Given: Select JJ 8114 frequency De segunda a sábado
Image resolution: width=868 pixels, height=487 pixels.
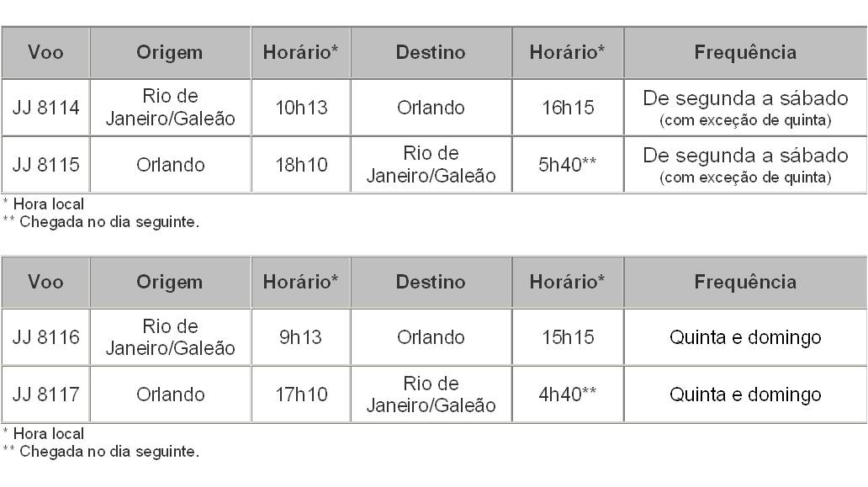Looking at the screenshot, I should (x=745, y=98).
